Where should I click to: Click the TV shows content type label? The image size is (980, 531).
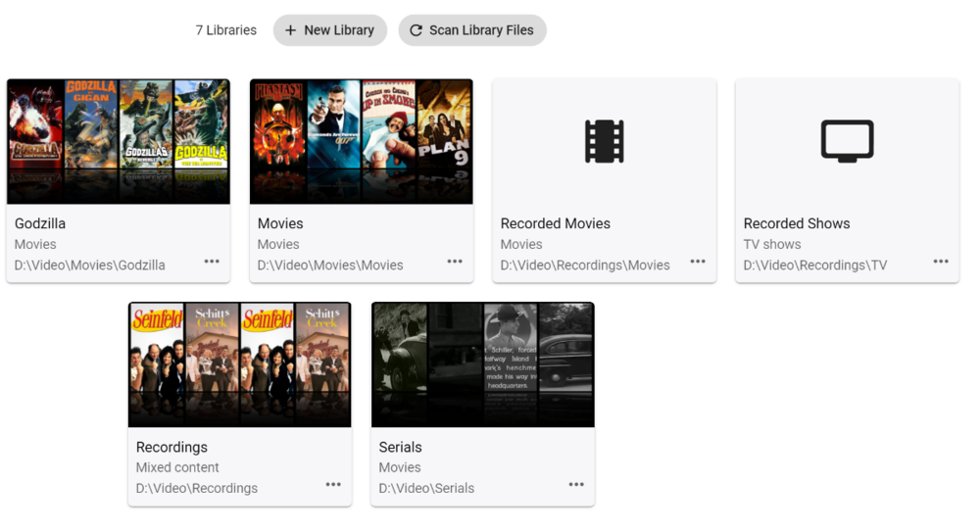pyautogui.click(x=772, y=244)
